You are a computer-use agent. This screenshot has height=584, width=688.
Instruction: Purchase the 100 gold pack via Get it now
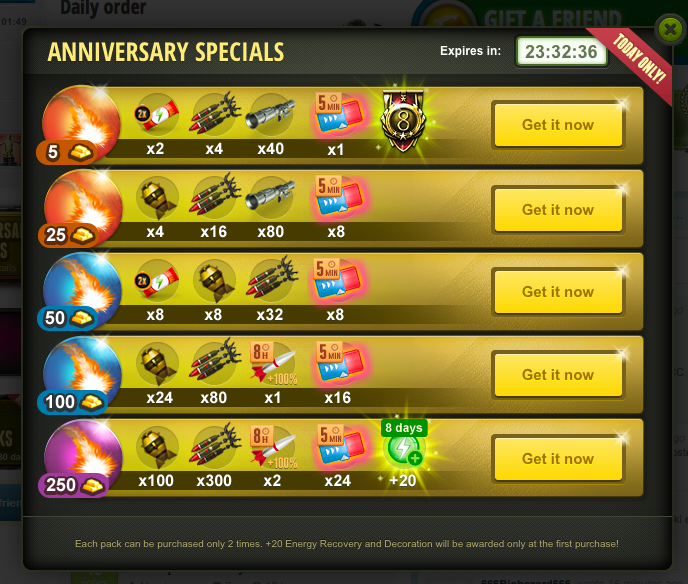(558, 375)
